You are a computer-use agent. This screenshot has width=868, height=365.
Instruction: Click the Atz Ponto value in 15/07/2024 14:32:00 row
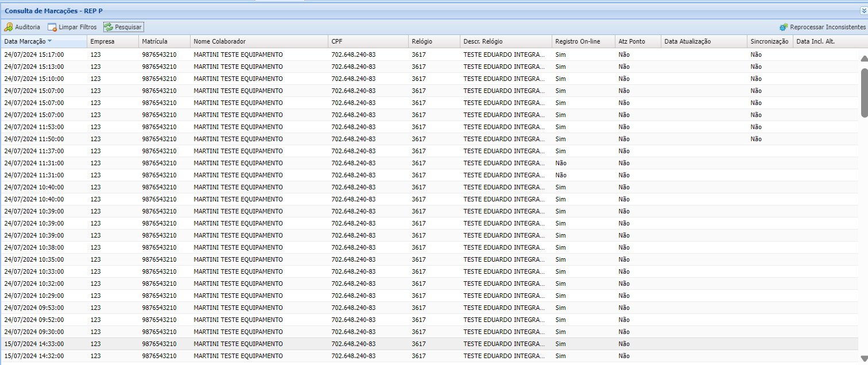coord(624,356)
